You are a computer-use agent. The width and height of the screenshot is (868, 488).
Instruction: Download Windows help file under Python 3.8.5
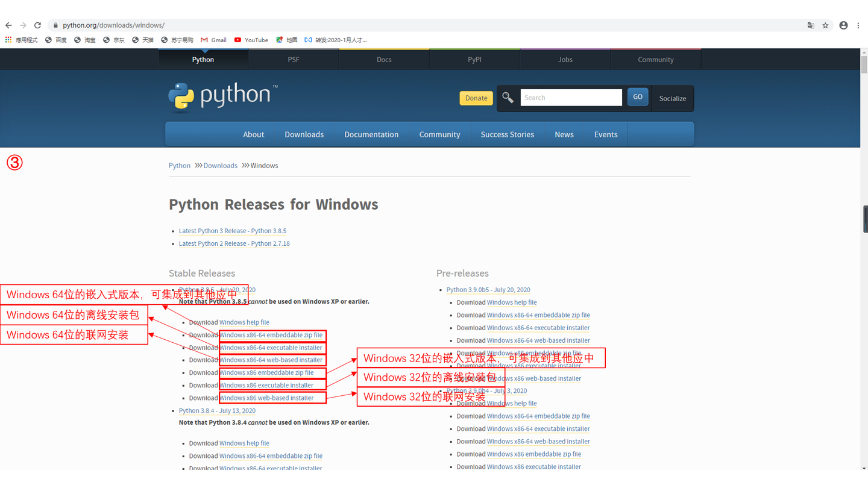click(x=244, y=322)
